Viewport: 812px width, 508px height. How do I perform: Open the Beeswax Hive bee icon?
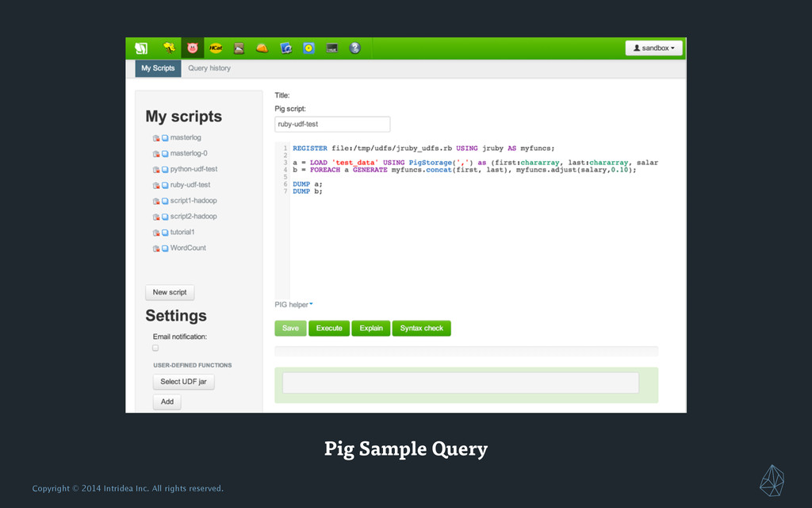(x=169, y=48)
